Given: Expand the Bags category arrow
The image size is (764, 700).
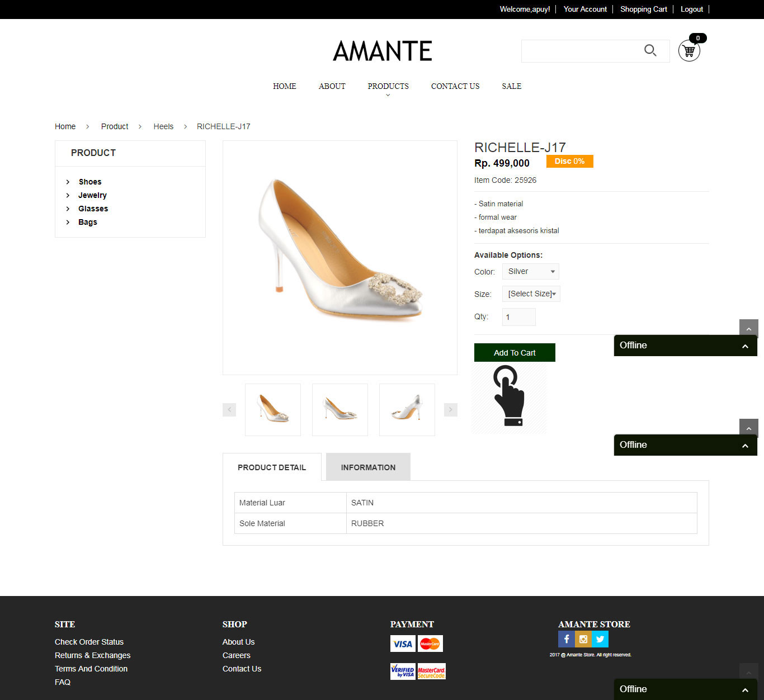Looking at the screenshot, I should (68, 222).
